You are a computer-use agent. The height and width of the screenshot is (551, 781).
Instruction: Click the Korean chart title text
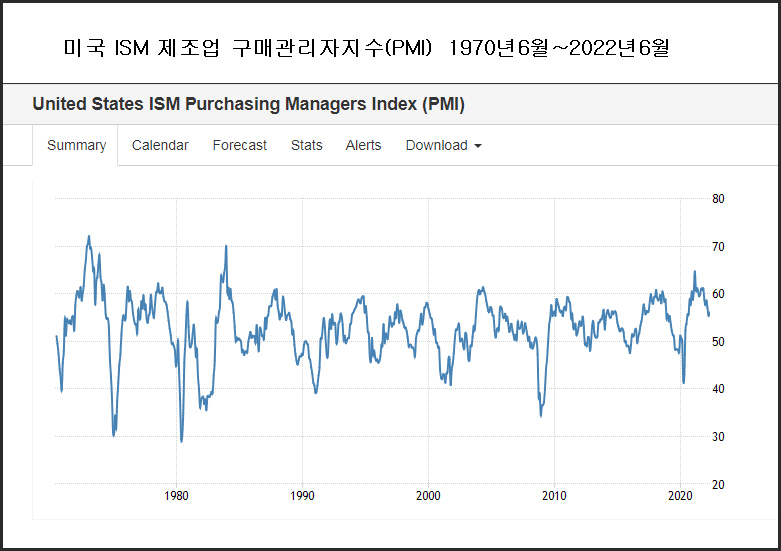pyautogui.click(x=365, y=48)
